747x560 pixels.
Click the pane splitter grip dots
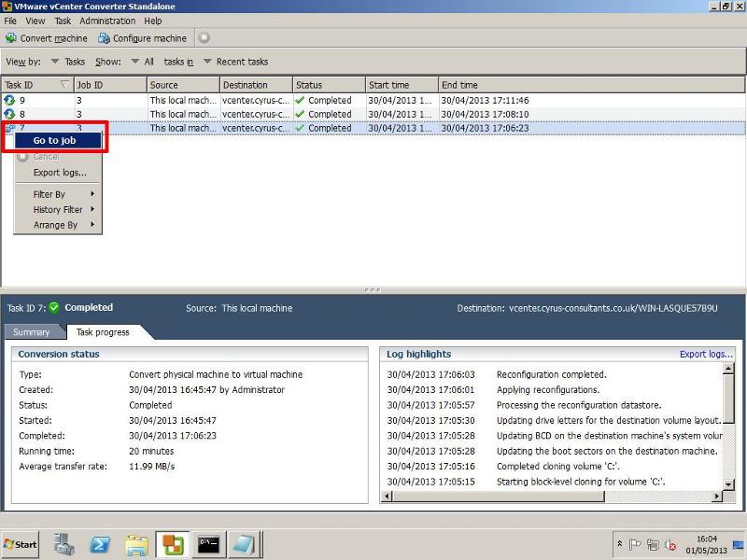[373, 289]
